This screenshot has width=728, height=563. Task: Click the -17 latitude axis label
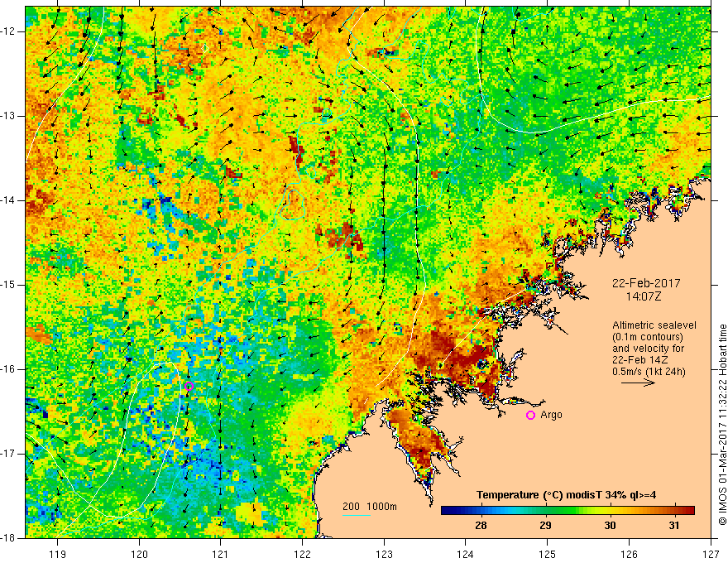(x=9, y=454)
